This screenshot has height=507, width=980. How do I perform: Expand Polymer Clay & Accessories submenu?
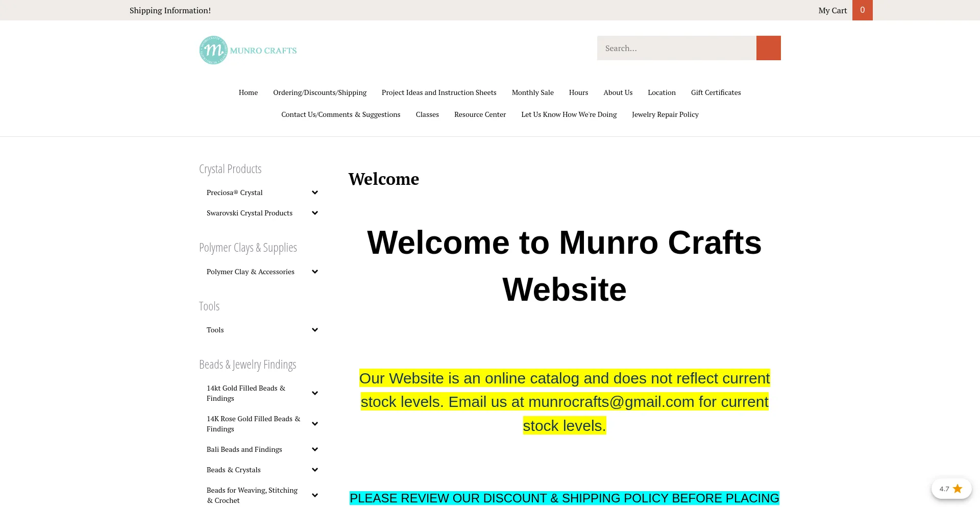click(x=315, y=272)
